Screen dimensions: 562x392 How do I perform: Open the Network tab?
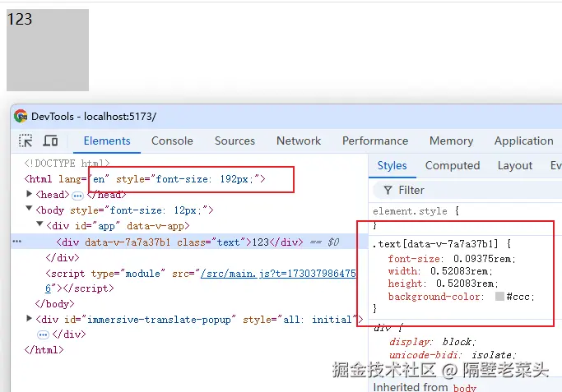pos(299,141)
